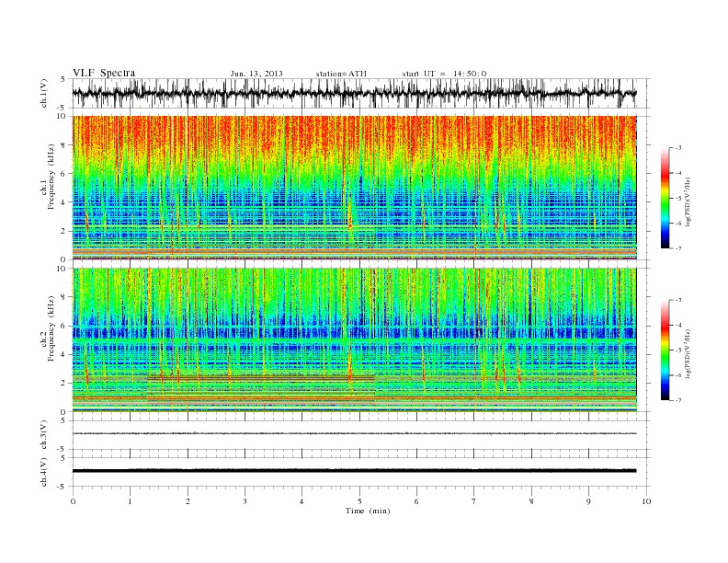This screenshot has height=563, width=728.
Task: Click the log(PSD) label of upper colorbar
Action: point(688,202)
